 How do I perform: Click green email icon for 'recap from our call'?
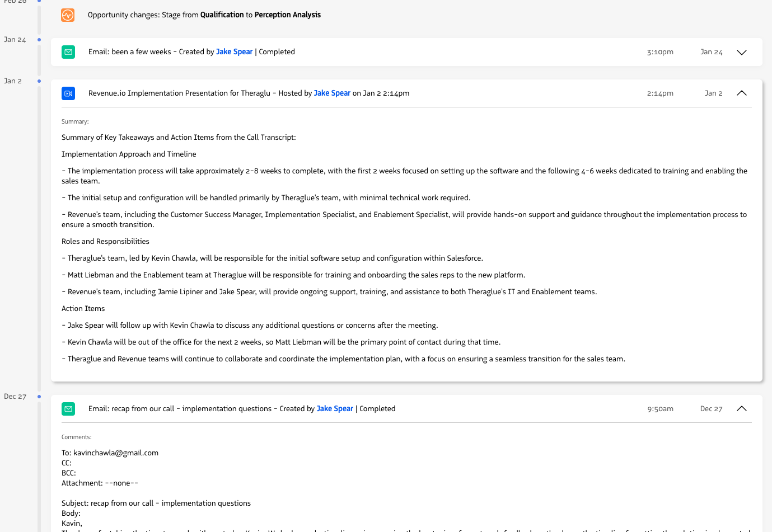(x=68, y=409)
